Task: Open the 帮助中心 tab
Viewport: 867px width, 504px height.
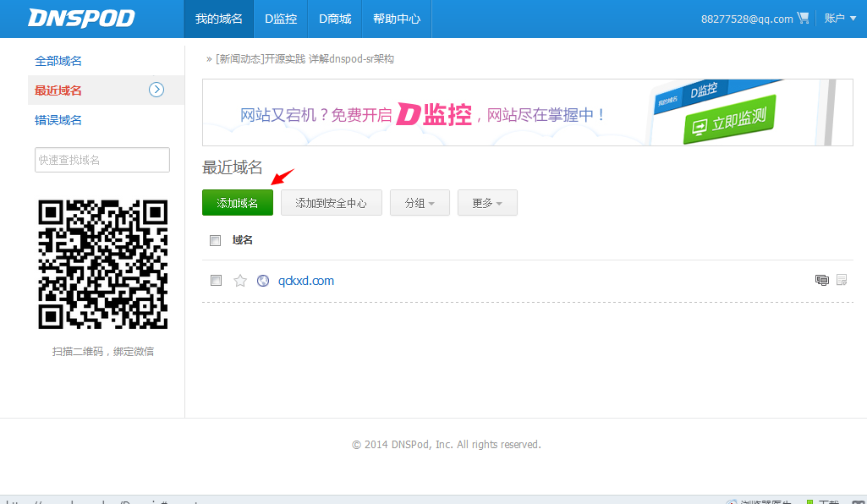Action: pyautogui.click(x=397, y=19)
